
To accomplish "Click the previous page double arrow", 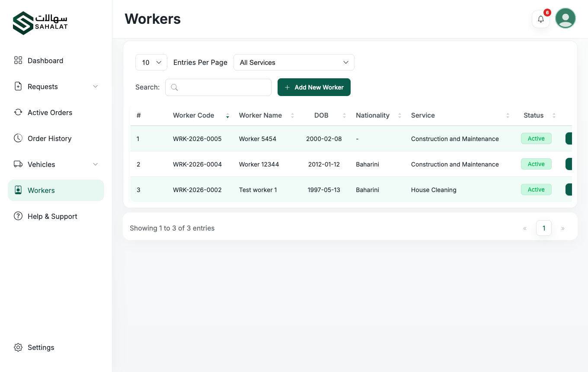I will 525,228.
